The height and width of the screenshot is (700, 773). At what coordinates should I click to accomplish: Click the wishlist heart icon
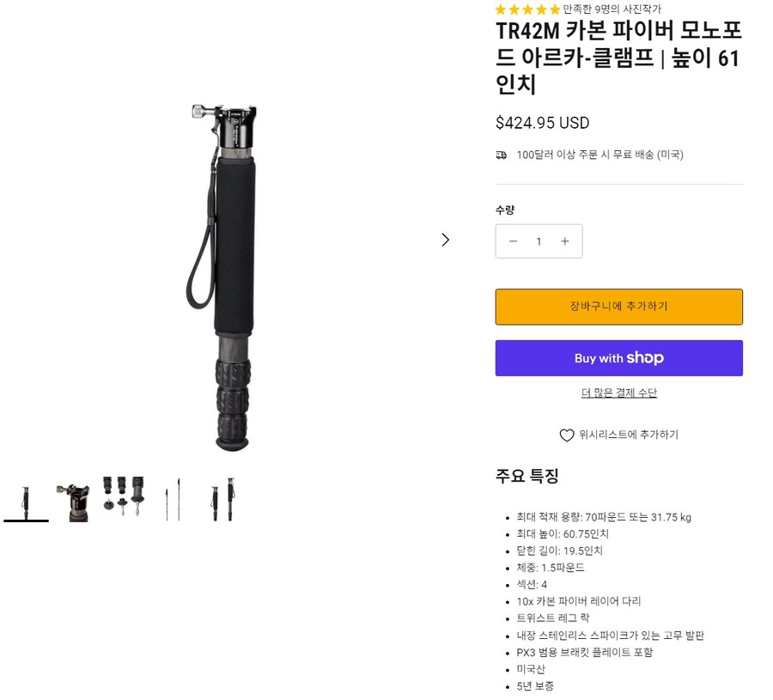(x=567, y=435)
